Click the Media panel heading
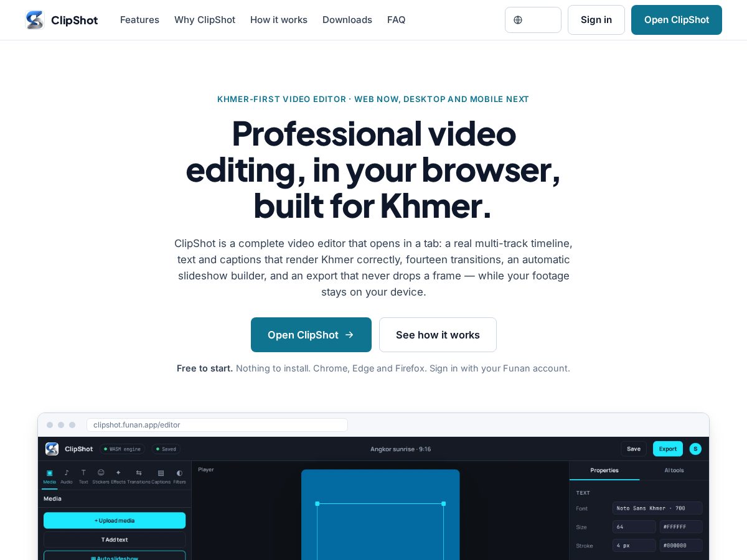 point(52,498)
